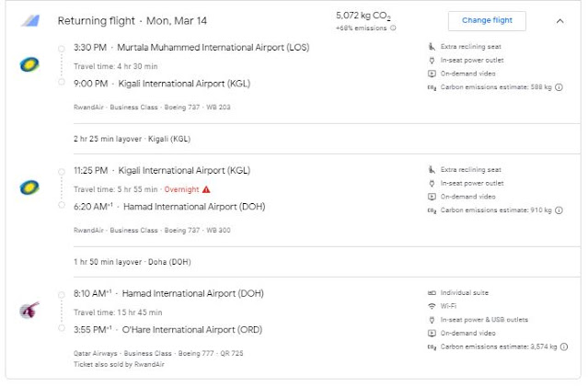The height and width of the screenshot is (386, 588).
Task: Click the Qatar Airways logo
Action: (28, 311)
